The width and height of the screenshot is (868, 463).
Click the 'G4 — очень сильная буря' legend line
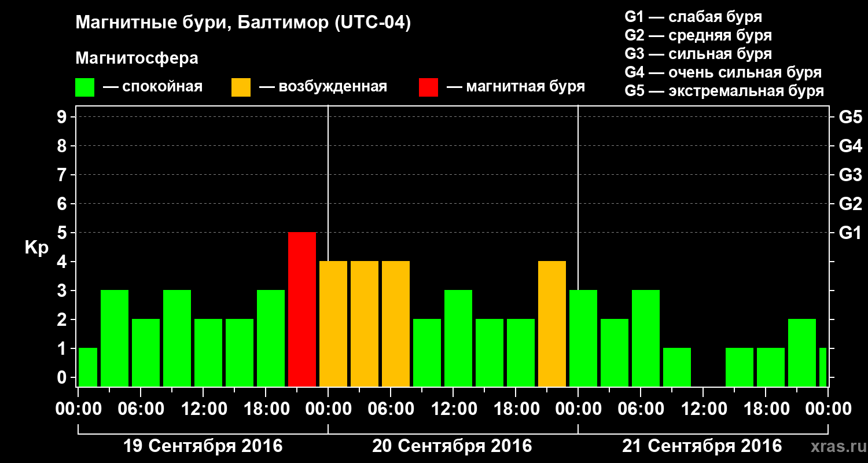(723, 72)
